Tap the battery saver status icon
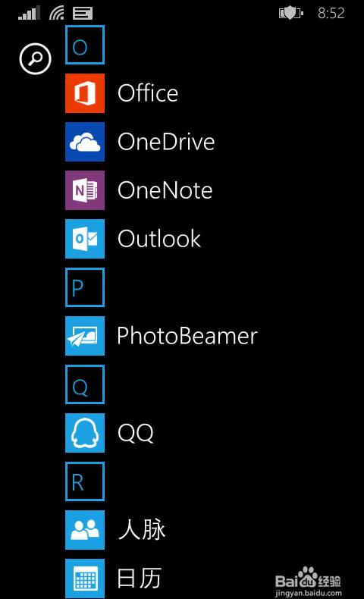This screenshot has height=599, width=364. (x=290, y=14)
